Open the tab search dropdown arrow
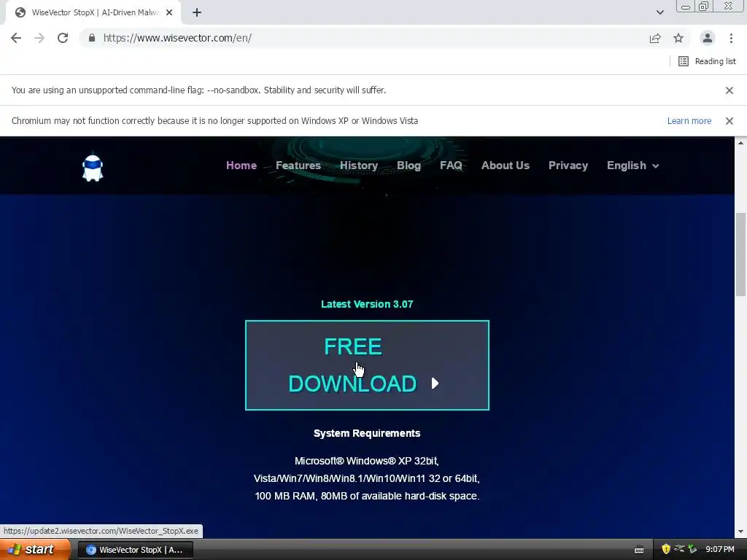Screen dimensions: 747x560 click(x=659, y=12)
